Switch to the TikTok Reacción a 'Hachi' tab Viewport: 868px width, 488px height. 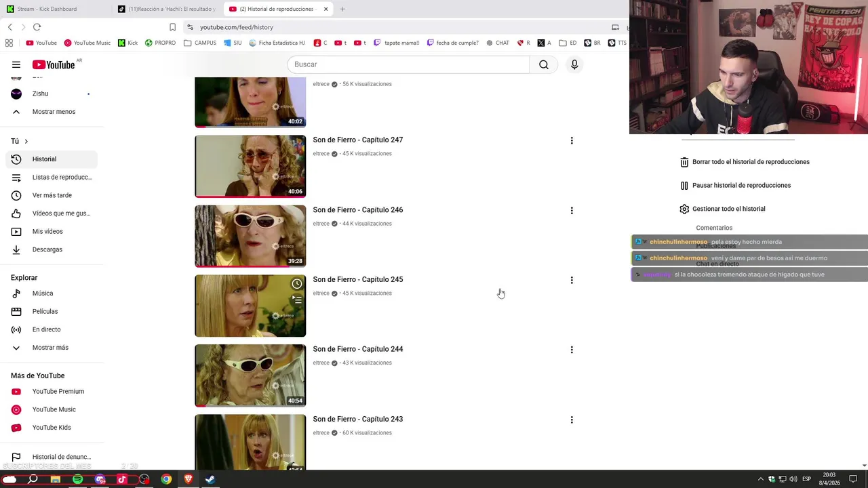tap(167, 9)
